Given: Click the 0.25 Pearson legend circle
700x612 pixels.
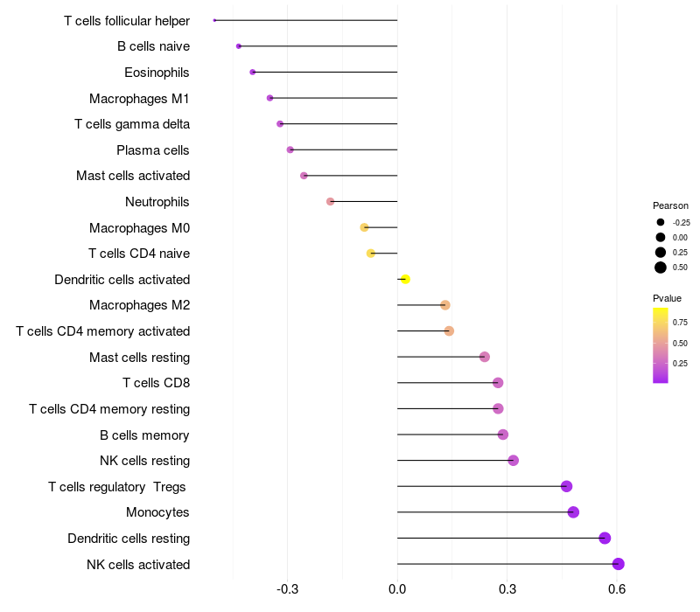Looking at the screenshot, I should [661, 253].
